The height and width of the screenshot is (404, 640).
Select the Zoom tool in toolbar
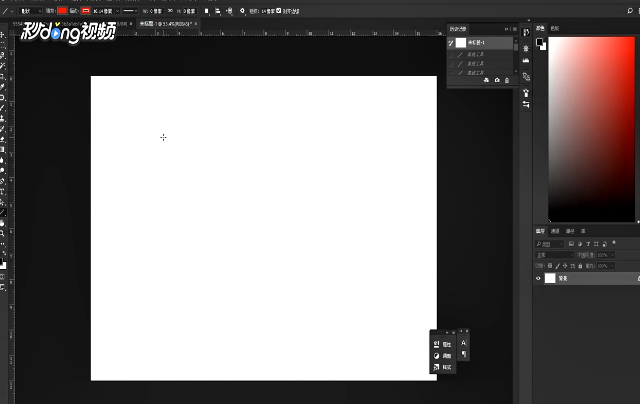[x=2, y=233]
